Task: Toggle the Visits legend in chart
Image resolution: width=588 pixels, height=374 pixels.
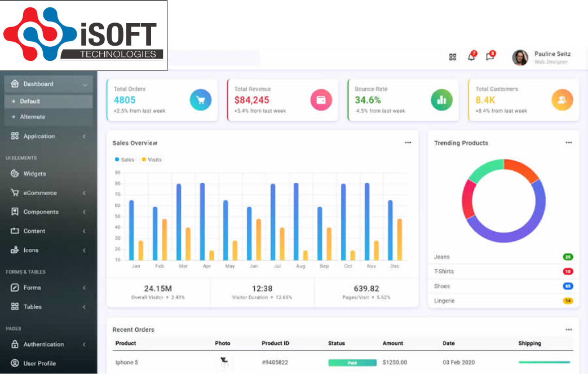Action: pos(151,160)
